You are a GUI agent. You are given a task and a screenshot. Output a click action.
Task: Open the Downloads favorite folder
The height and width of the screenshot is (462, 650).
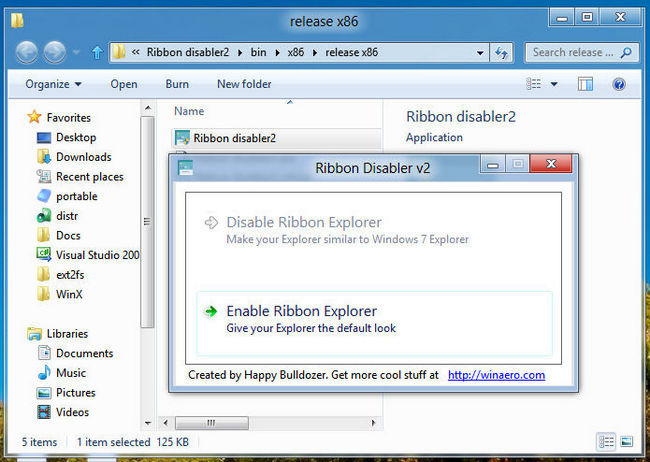point(83,157)
